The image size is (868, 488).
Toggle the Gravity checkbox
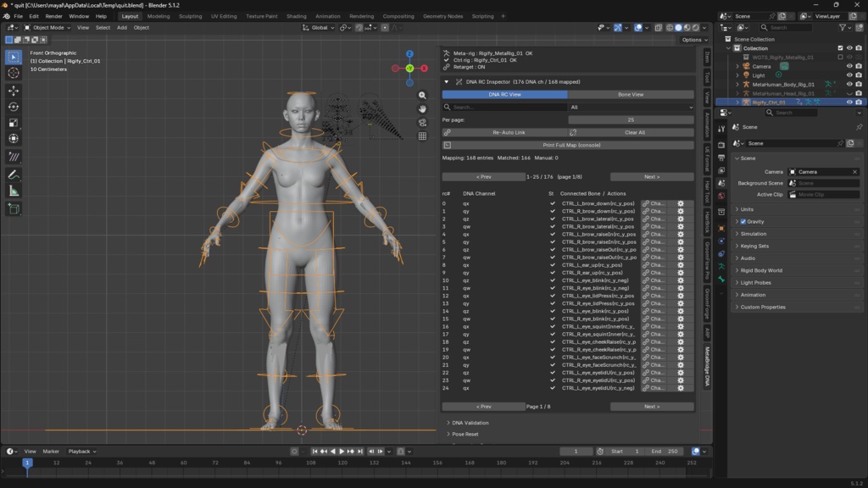coord(743,221)
